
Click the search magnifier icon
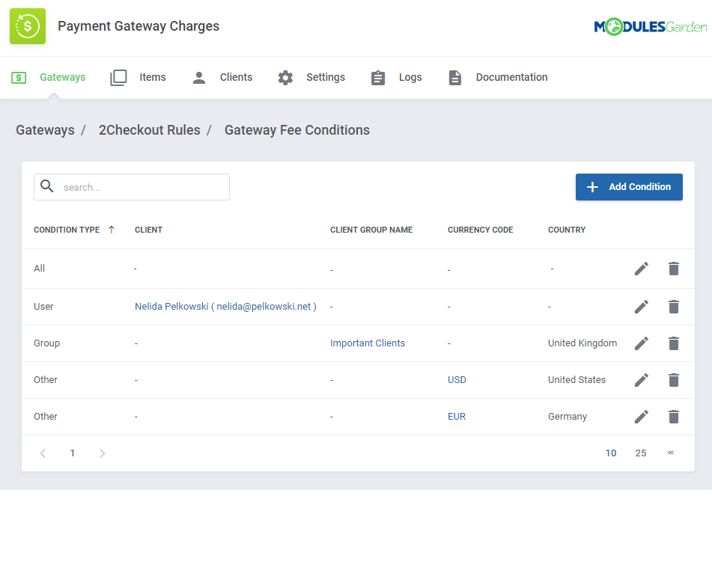46,186
